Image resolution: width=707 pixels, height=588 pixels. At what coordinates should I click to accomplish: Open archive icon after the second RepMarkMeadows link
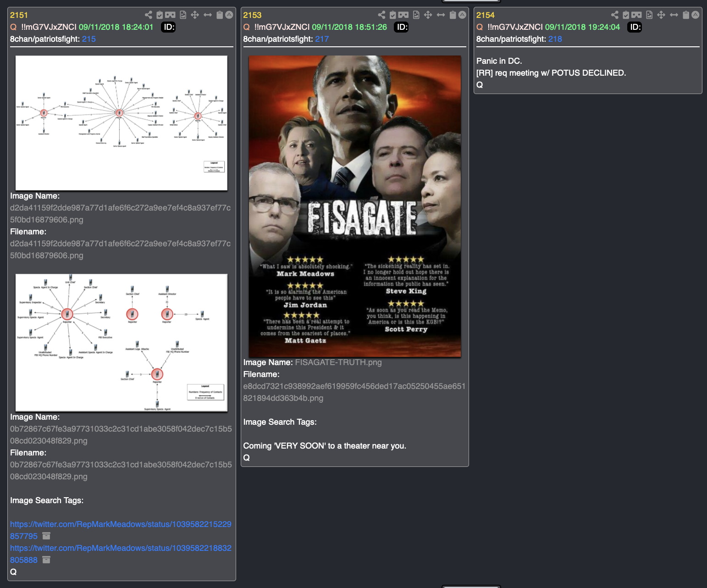(x=46, y=560)
